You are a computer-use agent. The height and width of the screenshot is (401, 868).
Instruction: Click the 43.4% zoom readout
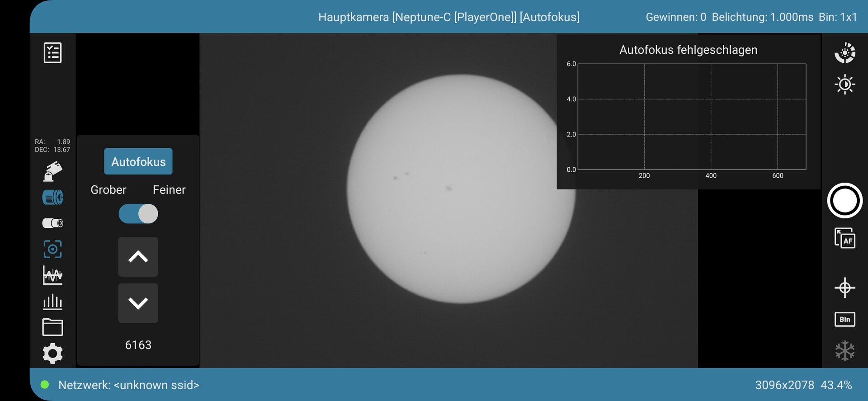point(836,385)
